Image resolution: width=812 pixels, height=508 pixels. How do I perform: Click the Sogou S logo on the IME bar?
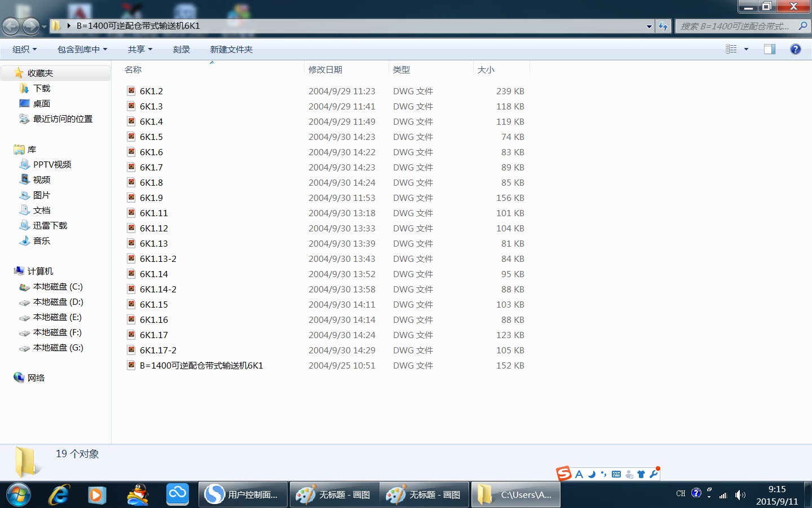564,474
